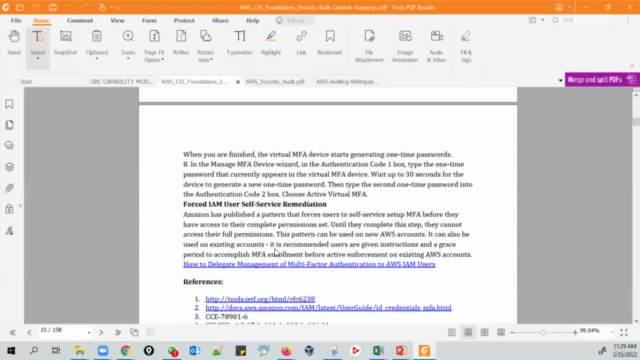
Task: Switch to the Share ribbon tab
Action: coord(220,20)
